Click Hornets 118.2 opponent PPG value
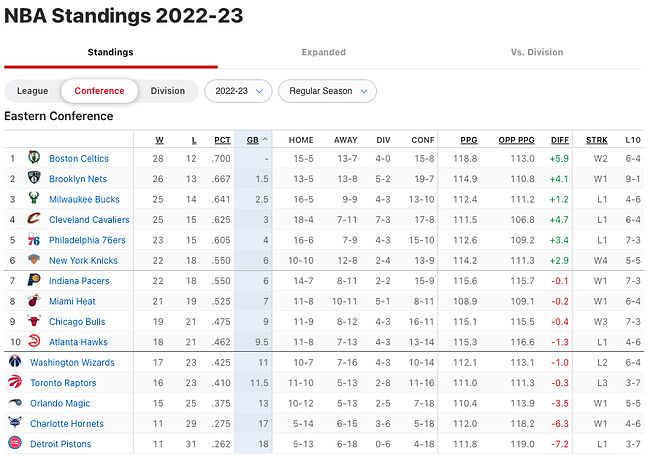 click(522, 424)
